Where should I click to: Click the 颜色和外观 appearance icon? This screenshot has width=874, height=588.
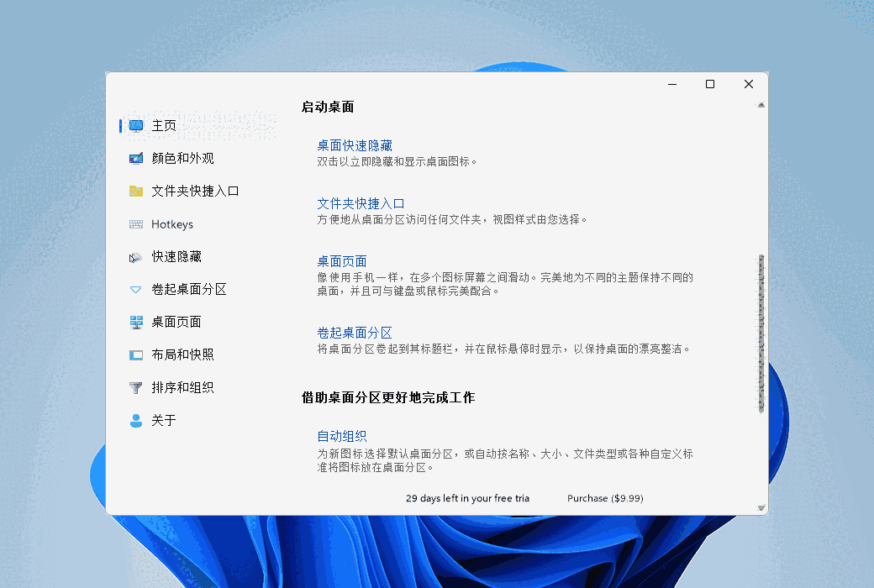[x=136, y=159]
